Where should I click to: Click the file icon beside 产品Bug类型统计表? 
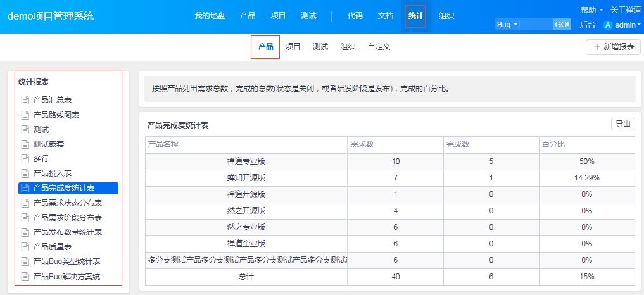pyautogui.click(x=25, y=261)
